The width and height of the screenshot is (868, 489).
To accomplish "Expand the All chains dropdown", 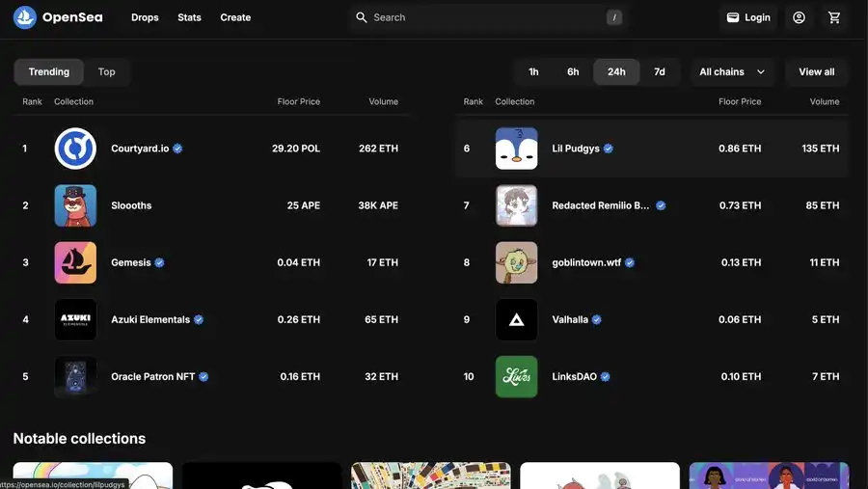I will [x=732, y=71].
